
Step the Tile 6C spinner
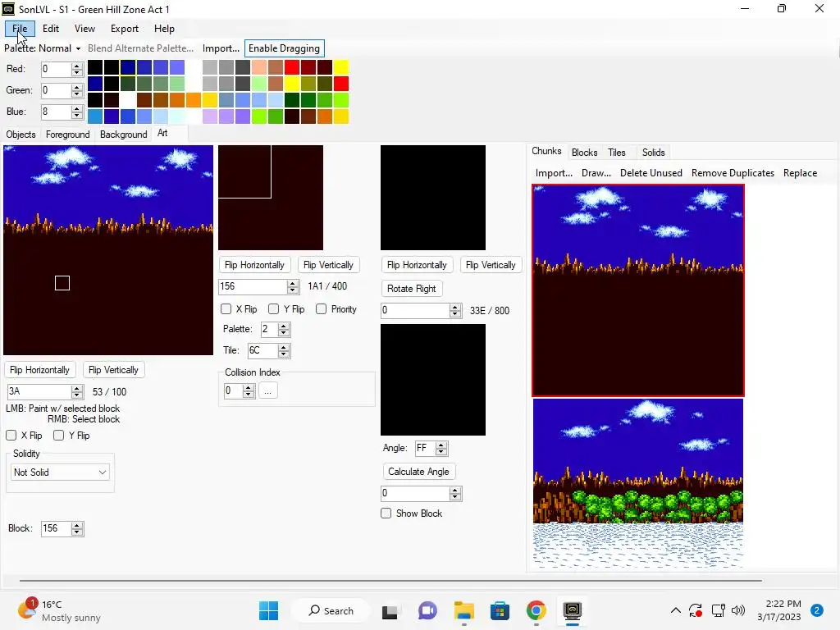[x=284, y=351]
